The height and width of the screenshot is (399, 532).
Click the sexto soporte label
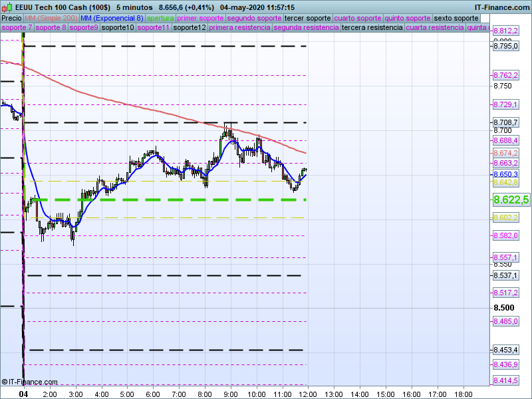(456, 18)
